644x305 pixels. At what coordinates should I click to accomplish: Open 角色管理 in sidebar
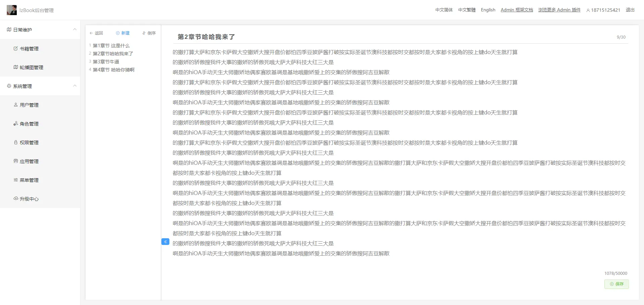coord(29,124)
